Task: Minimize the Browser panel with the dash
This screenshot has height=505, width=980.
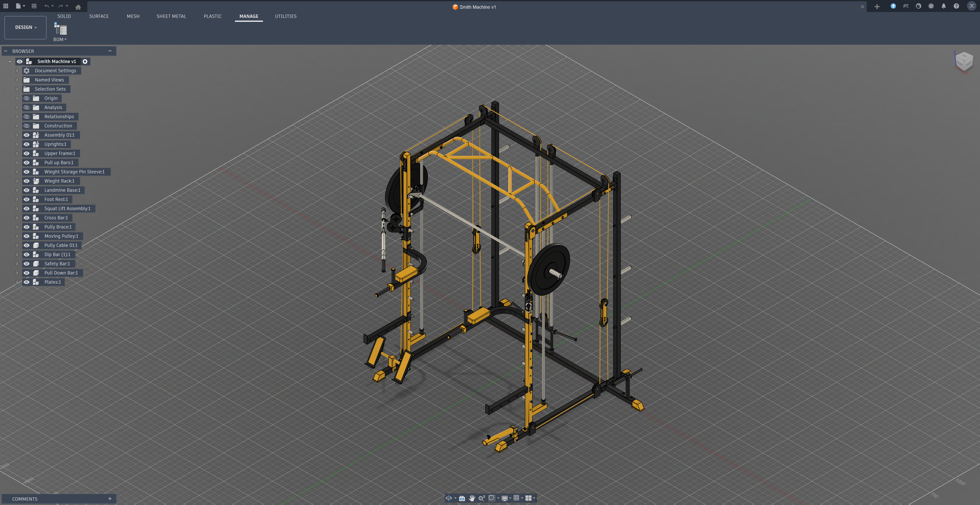Action: (x=110, y=51)
